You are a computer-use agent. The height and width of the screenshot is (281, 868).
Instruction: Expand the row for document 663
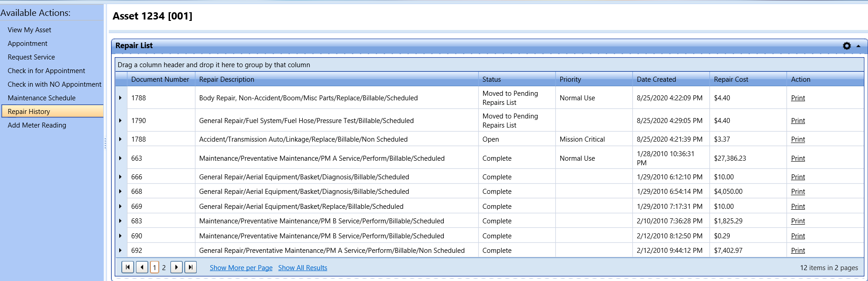(121, 158)
